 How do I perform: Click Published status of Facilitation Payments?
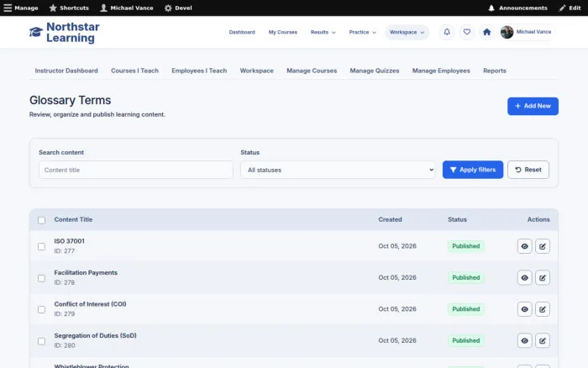(x=465, y=277)
